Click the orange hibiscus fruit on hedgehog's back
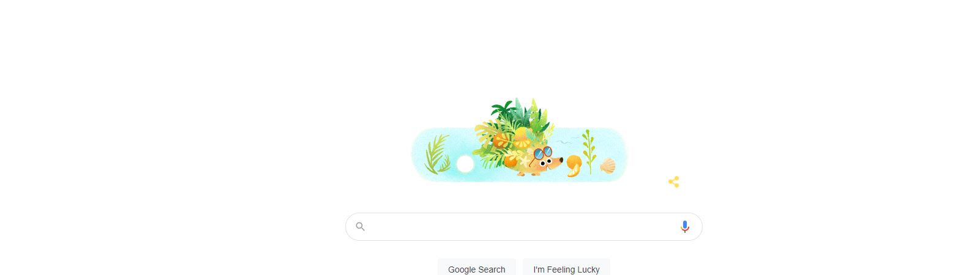The height and width of the screenshot is (275, 980). coord(501,141)
